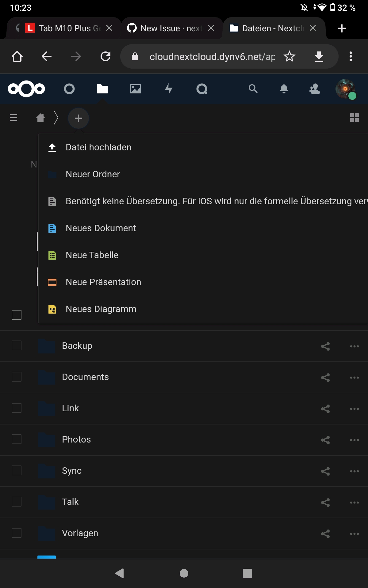Open the Photos app icon
The width and height of the screenshot is (368, 588).
[x=136, y=89]
